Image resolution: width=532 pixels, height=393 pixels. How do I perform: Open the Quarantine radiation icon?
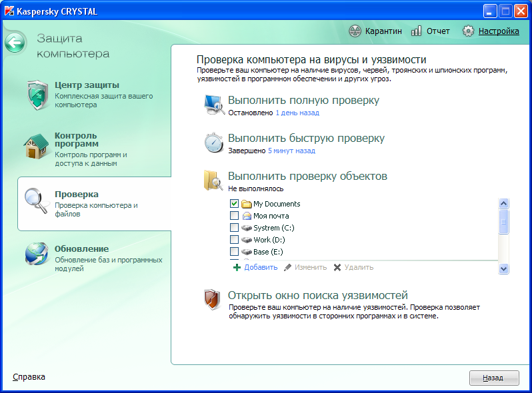coord(355,31)
